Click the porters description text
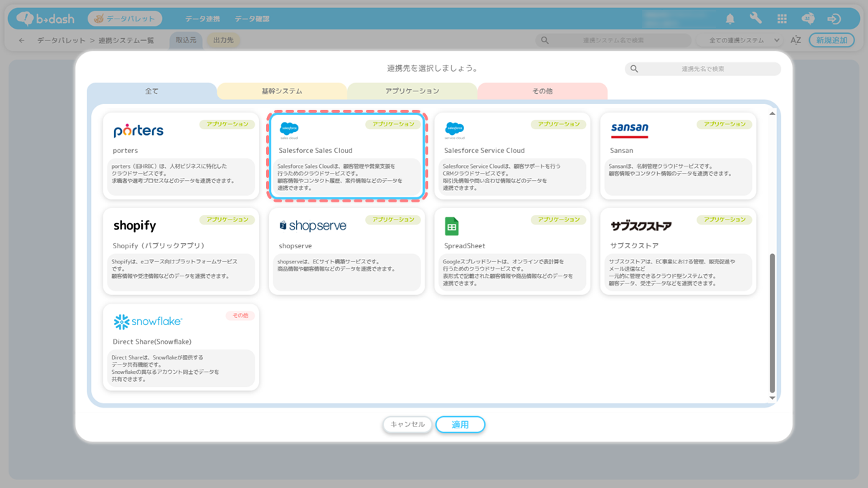Viewport: 868px width, 488px height. pos(174,174)
